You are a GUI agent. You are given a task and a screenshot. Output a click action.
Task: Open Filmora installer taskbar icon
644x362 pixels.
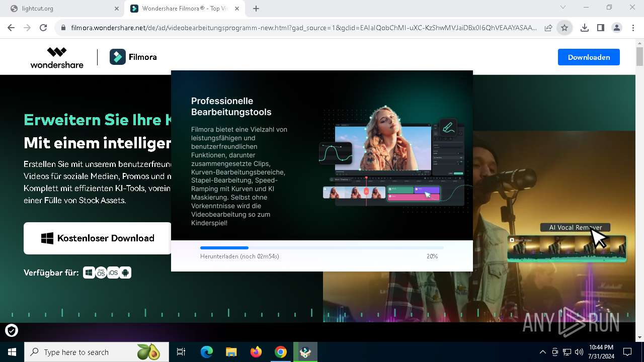305,352
